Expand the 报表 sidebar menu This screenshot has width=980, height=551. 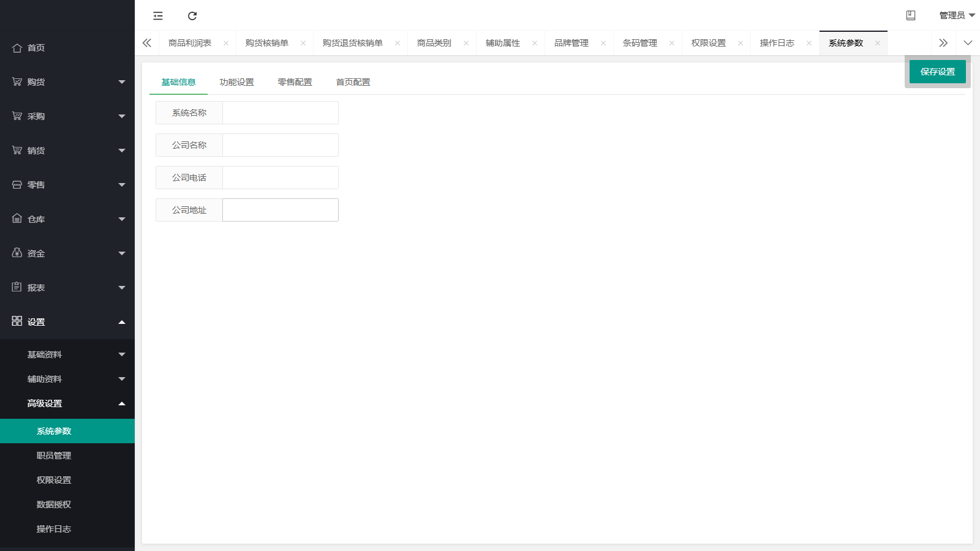(x=67, y=288)
